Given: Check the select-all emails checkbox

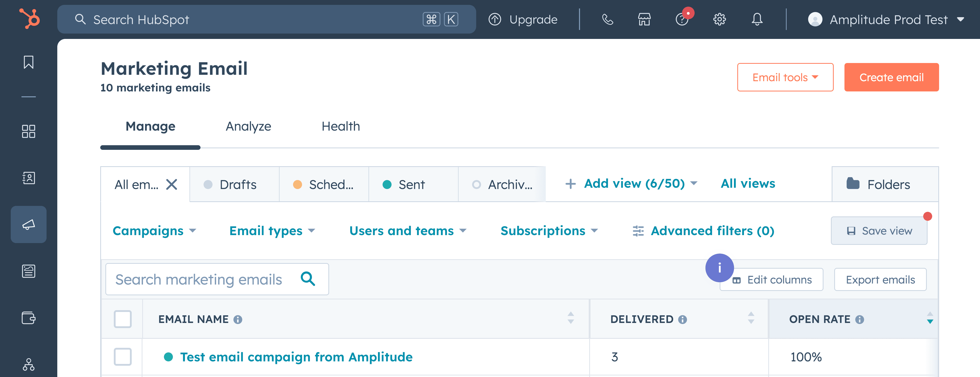Looking at the screenshot, I should [x=122, y=319].
